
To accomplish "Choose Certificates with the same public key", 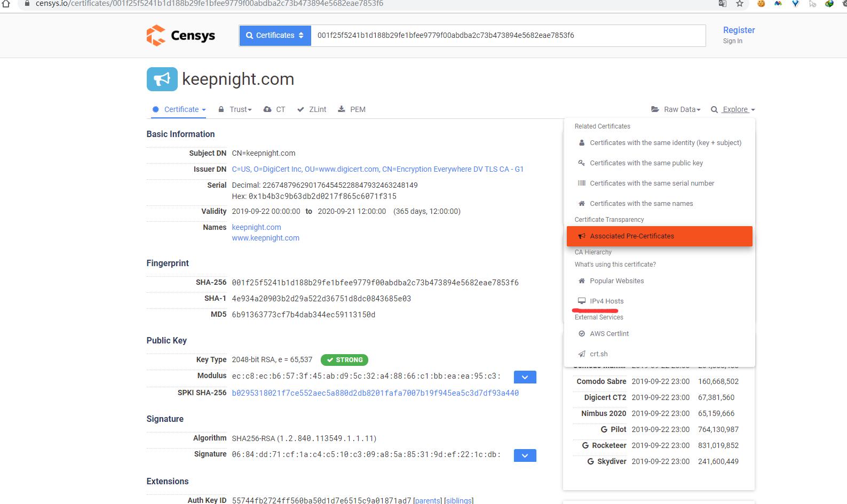I will point(660,163).
